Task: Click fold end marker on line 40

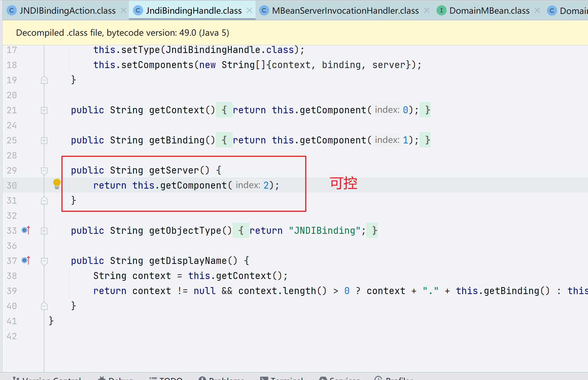Action: click(44, 306)
